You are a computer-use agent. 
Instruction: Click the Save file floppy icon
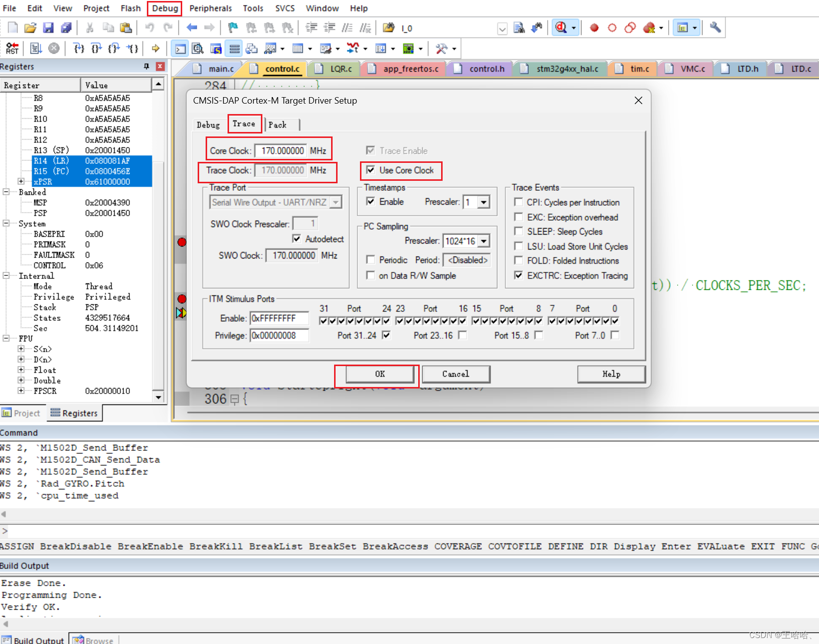tap(48, 28)
